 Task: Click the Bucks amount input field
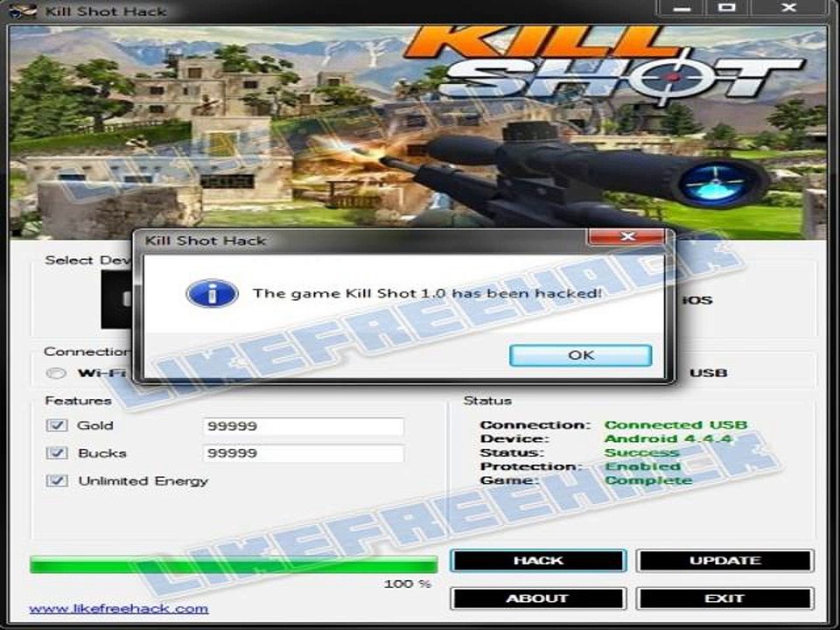(x=304, y=453)
